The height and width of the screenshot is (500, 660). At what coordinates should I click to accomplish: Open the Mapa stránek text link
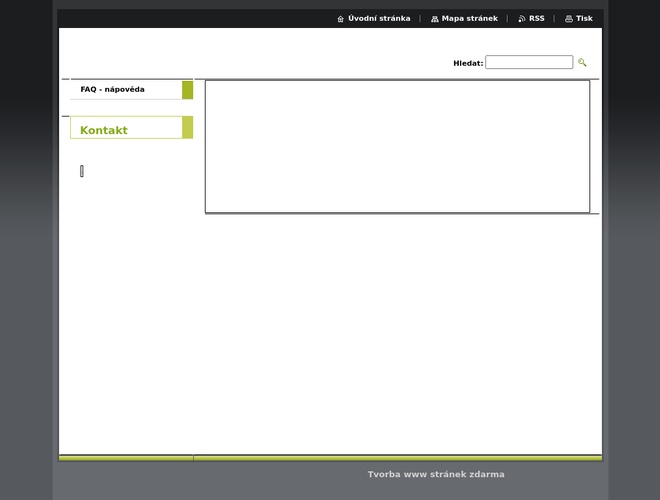pyautogui.click(x=469, y=19)
